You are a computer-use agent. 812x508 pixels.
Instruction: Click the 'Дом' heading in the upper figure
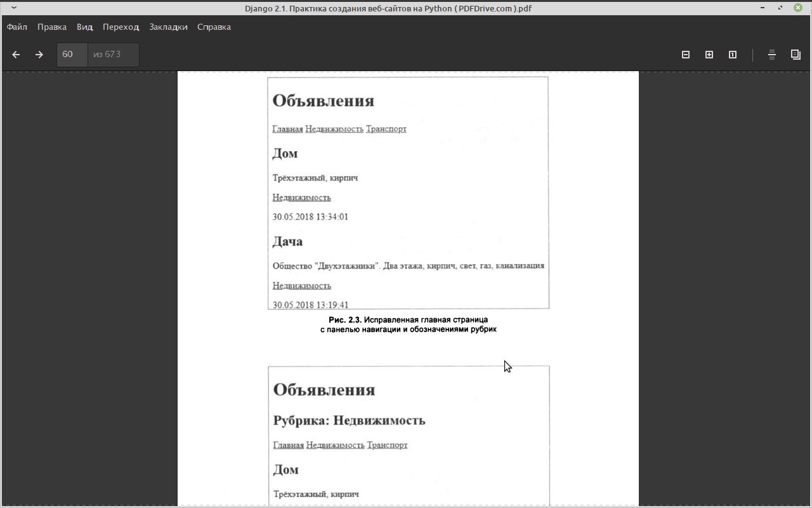[x=285, y=154]
